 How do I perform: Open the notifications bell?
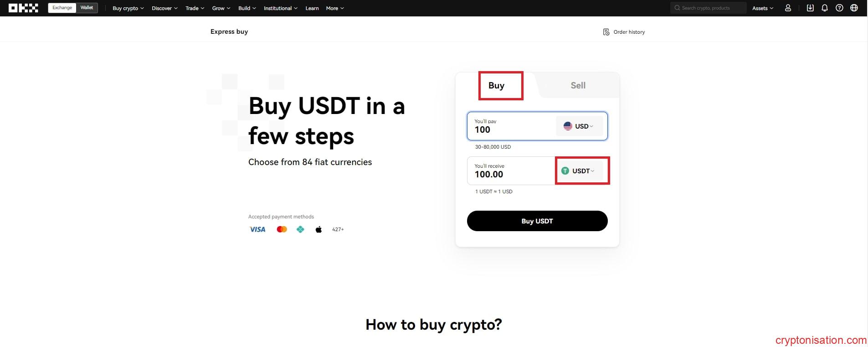(825, 8)
